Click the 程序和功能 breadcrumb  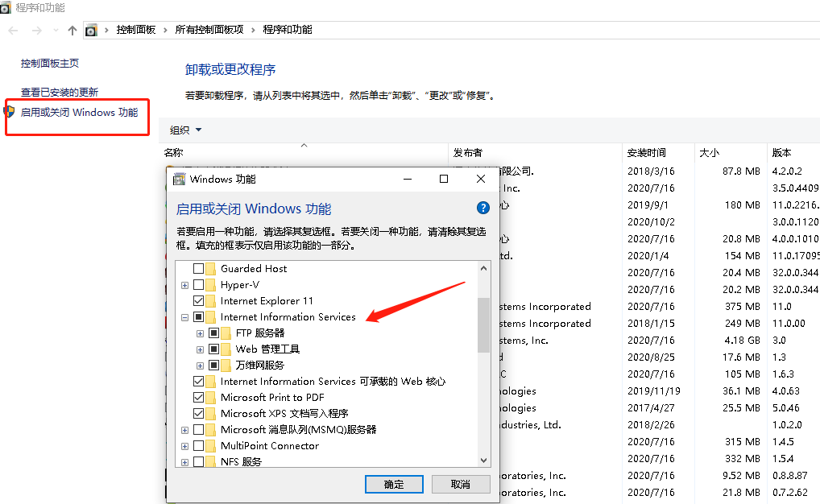click(x=287, y=30)
